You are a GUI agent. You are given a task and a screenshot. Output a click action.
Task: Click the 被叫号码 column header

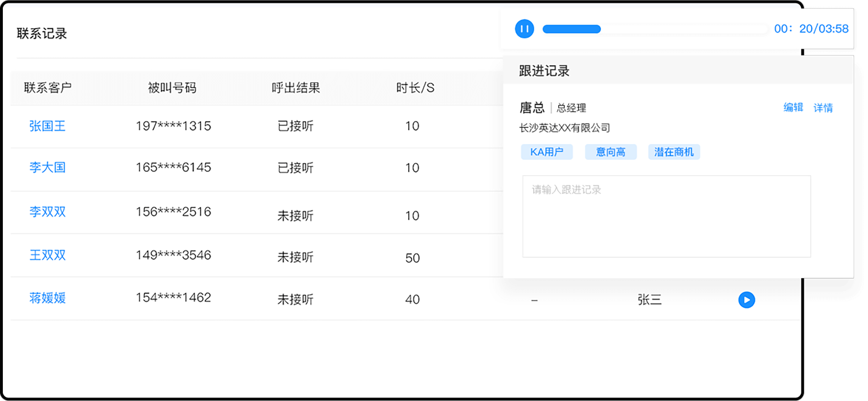point(172,88)
